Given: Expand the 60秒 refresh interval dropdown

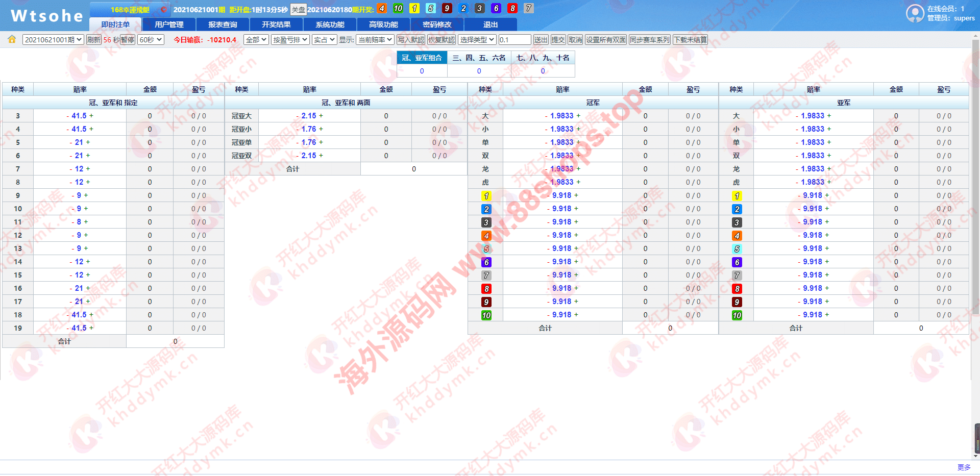Looking at the screenshot, I should click(x=151, y=40).
